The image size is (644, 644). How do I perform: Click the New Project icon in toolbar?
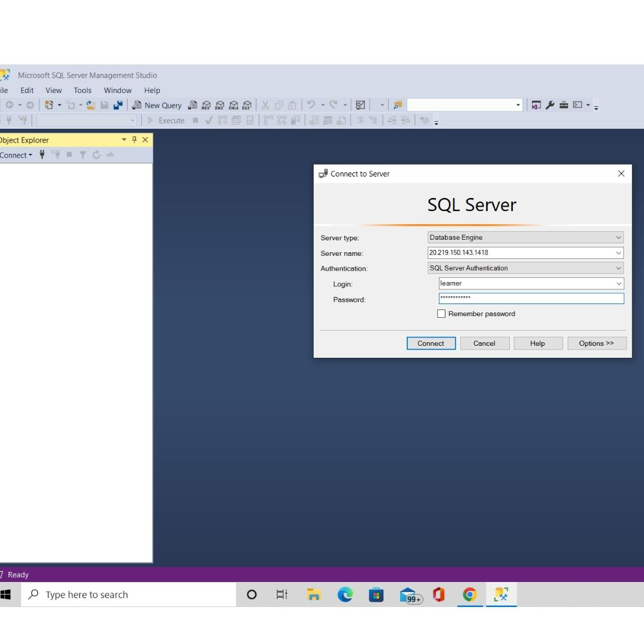click(x=49, y=105)
